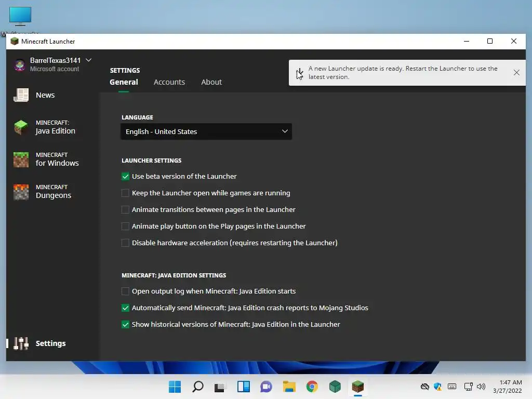
Task: Open the Minecraft Dungeons icon
Action: tap(21, 192)
